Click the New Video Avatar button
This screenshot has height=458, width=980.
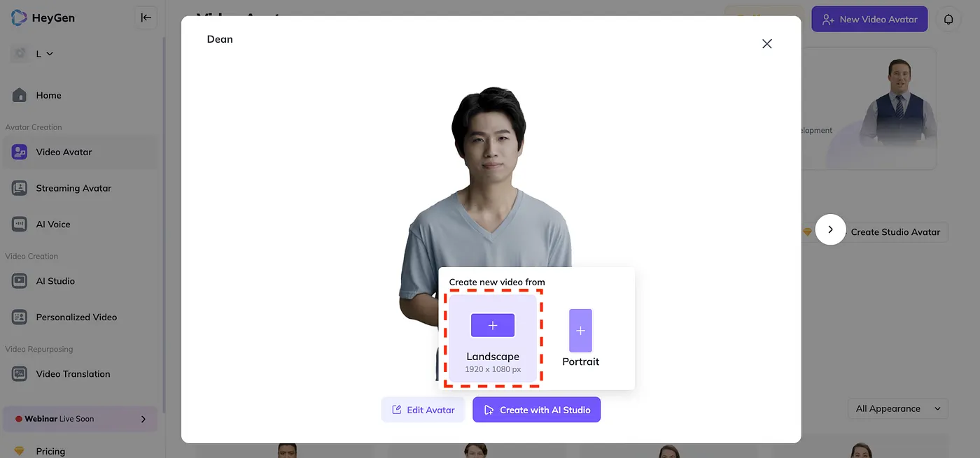869,19
